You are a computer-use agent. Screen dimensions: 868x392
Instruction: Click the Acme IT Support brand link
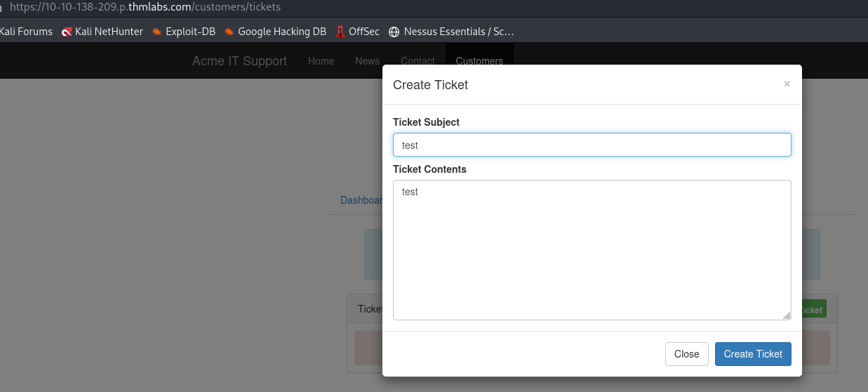(x=239, y=61)
